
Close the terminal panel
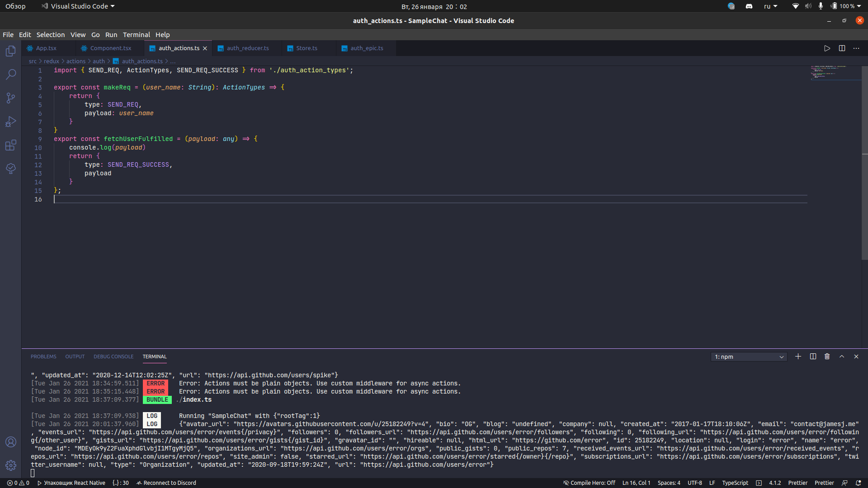856,357
